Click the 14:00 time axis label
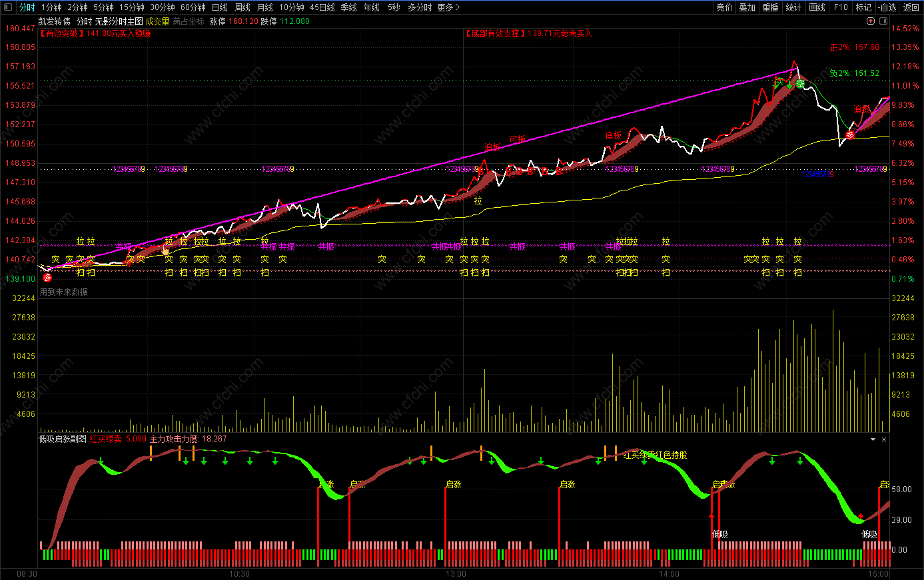The height and width of the screenshot is (580, 924). coord(669,574)
